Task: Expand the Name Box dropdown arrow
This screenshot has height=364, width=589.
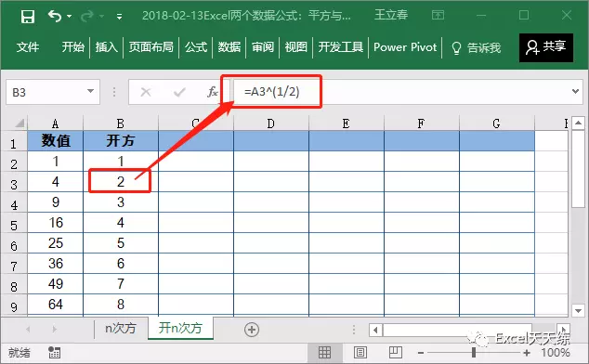Action: 90,91
